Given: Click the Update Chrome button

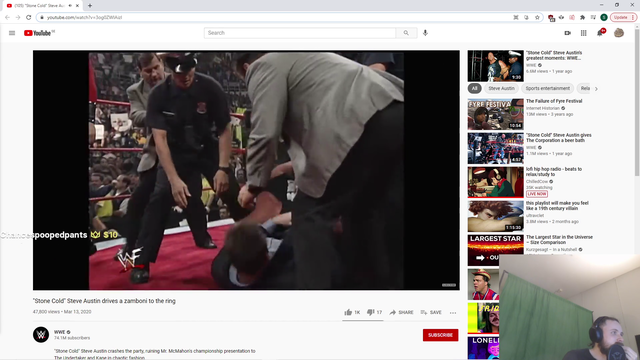Looking at the screenshot, I should (623, 18).
